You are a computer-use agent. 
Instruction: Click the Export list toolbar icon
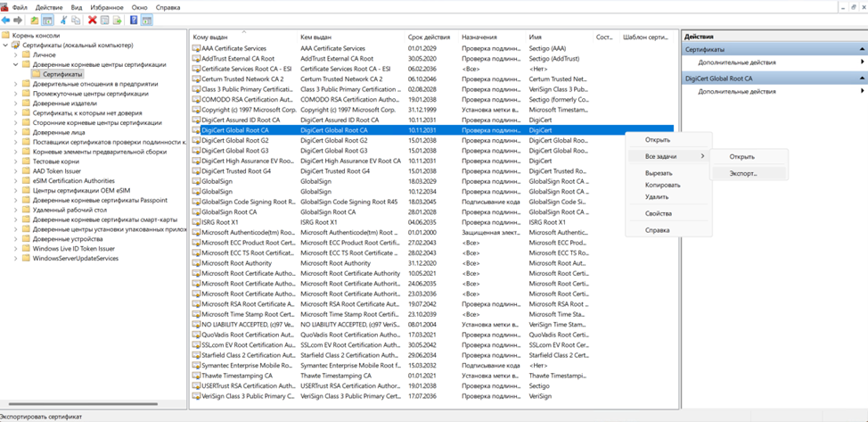click(117, 20)
